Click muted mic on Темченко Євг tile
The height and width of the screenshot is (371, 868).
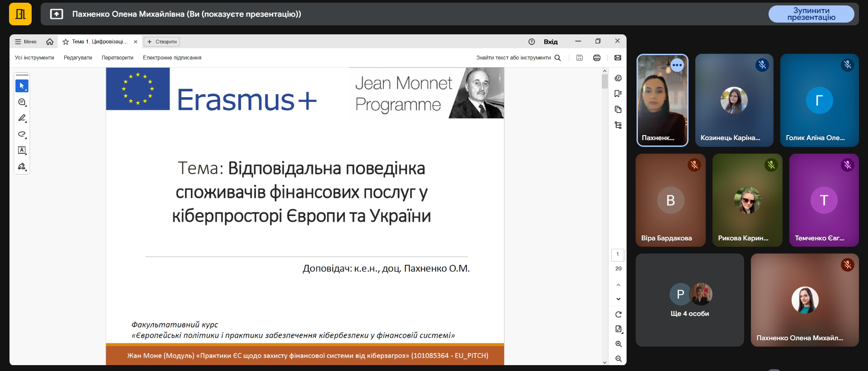click(x=848, y=165)
